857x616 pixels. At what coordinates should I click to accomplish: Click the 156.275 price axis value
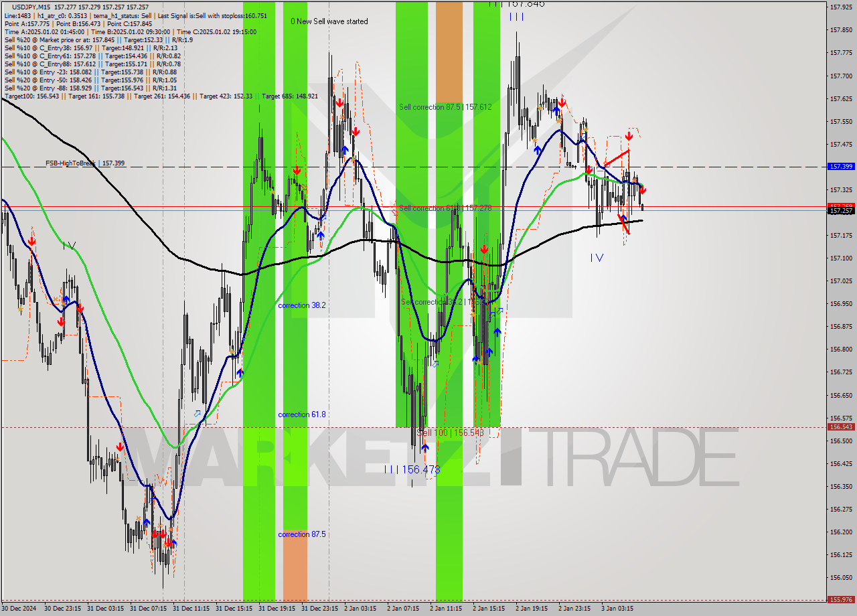[x=840, y=509]
